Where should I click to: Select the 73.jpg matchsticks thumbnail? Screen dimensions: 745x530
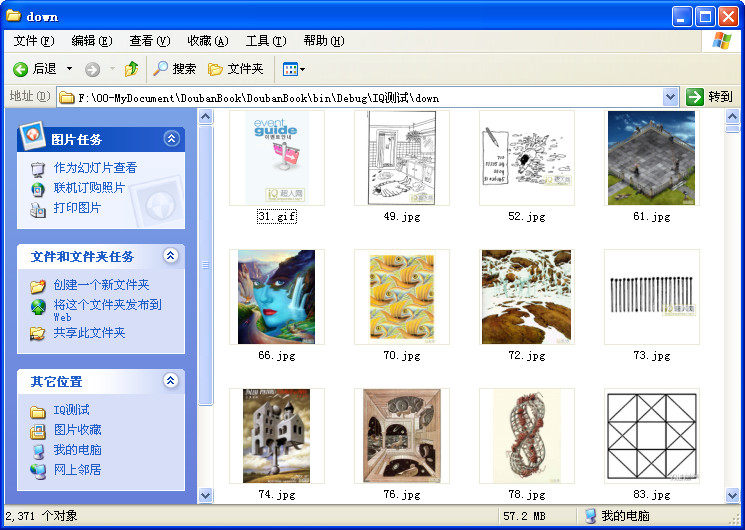coord(652,297)
